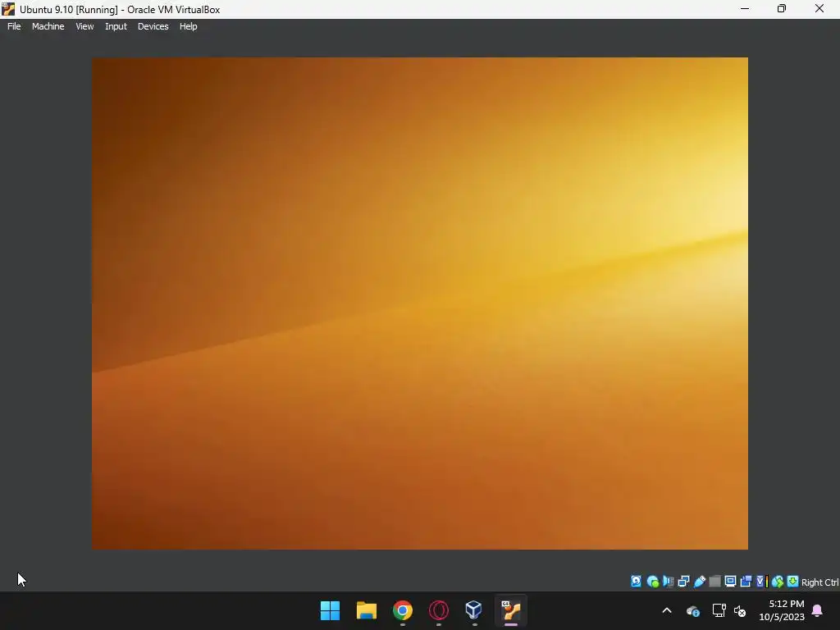Click the VirtualBox window title bar icon
The image size is (840, 630).
(x=8, y=9)
